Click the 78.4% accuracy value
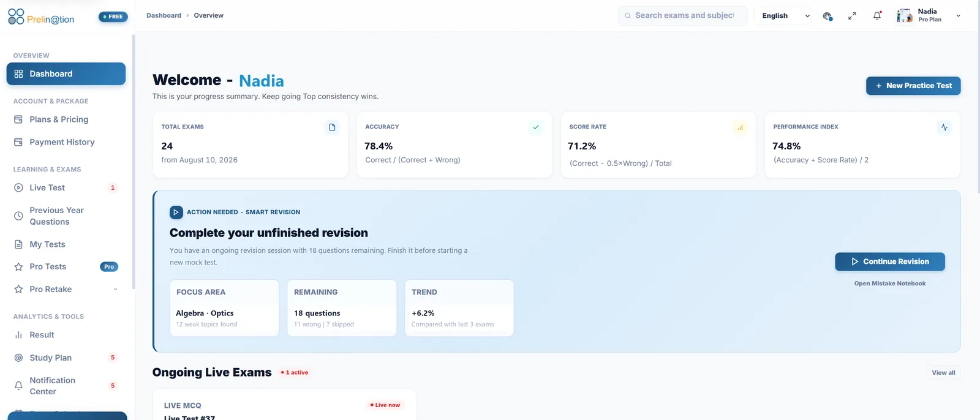 point(379,146)
